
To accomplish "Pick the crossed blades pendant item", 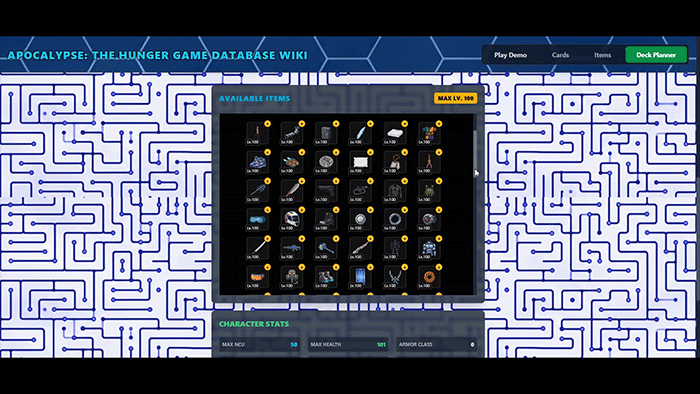I will (395, 277).
